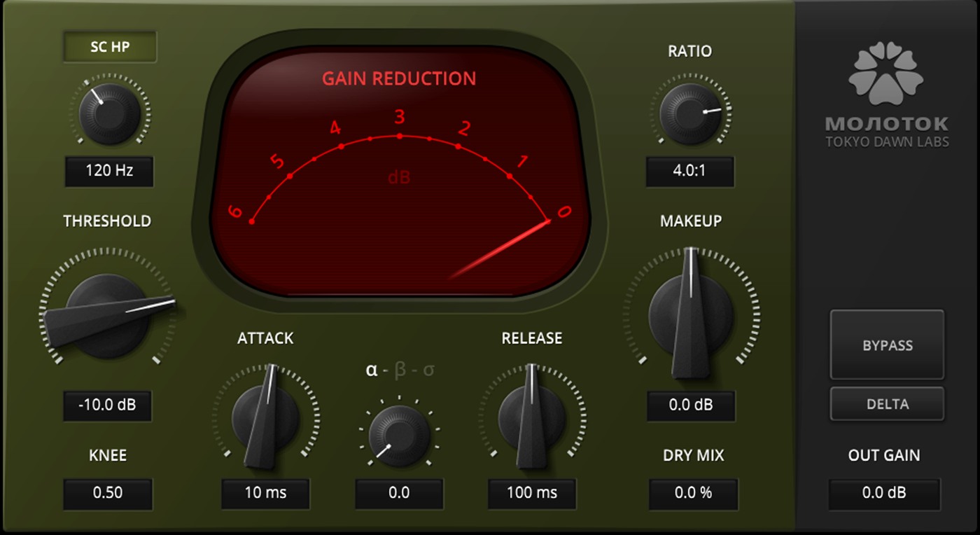Click the -10.0 dB threshold field
980x535 pixels.
pos(107,406)
